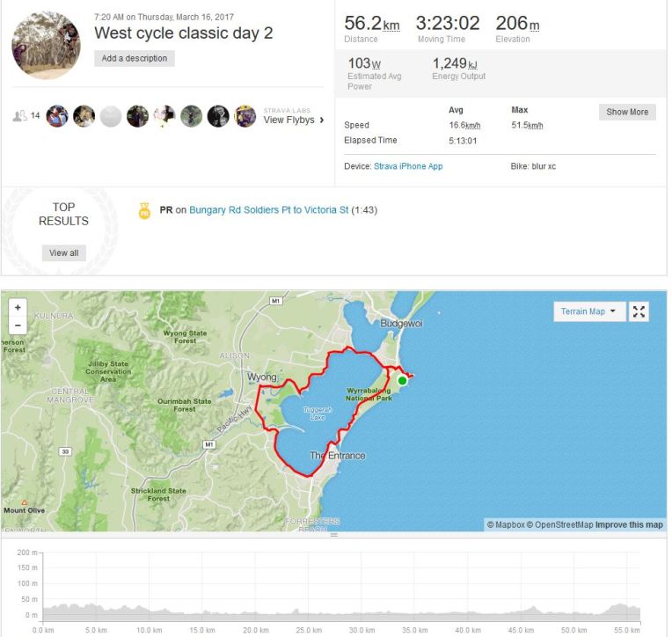This screenshot has width=672, height=637.
Task: Zoom in on the route map
Action: coord(18,309)
